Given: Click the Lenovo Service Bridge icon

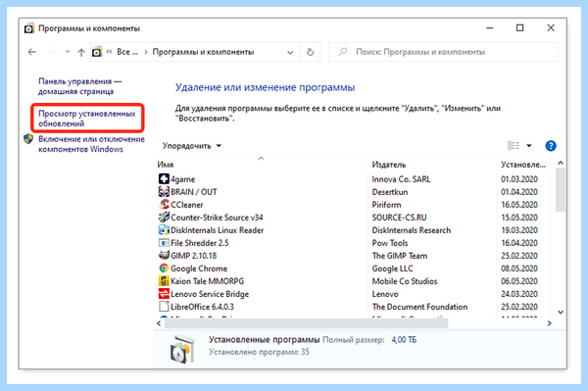Looking at the screenshot, I should [164, 294].
